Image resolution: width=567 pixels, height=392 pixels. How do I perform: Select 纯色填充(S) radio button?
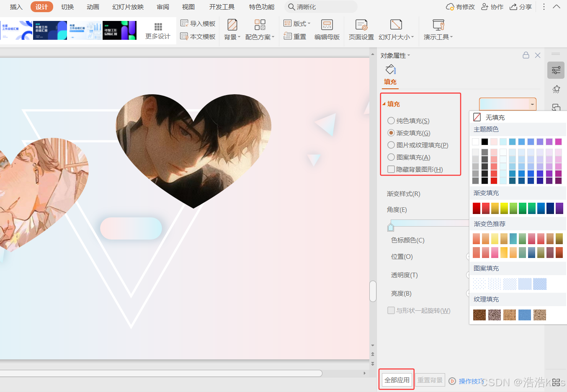[x=391, y=121]
